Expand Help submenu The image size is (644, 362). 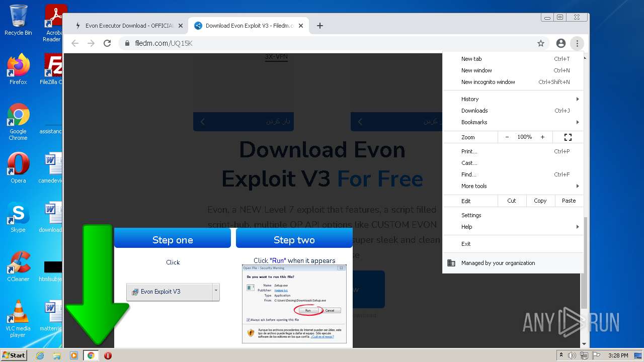(x=513, y=227)
